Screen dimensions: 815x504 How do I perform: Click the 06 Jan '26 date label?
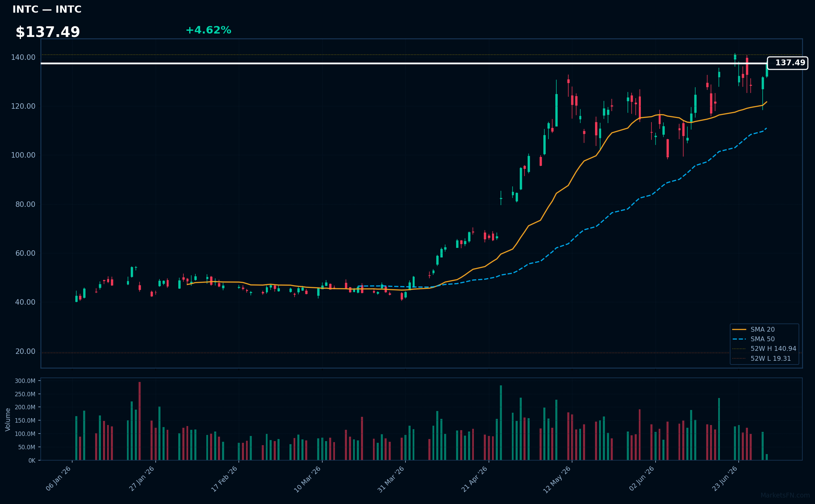coord(58,479)
